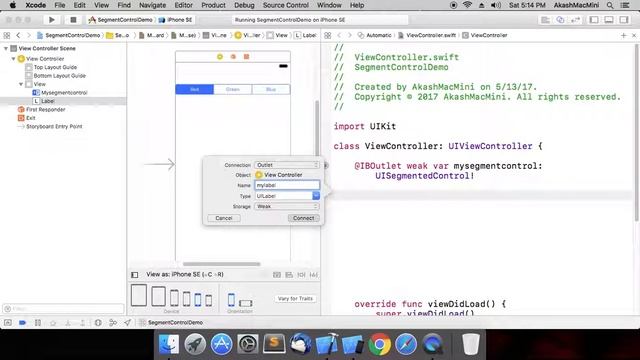Image resolution: width=640 pixels, height=360 pixels.
Task: Toggle the Navigator panel visibility
Action: [594, 20]
